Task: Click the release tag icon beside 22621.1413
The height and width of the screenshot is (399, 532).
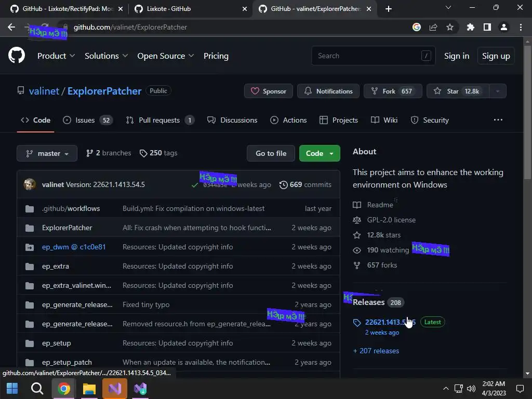Action: point(357,322)
